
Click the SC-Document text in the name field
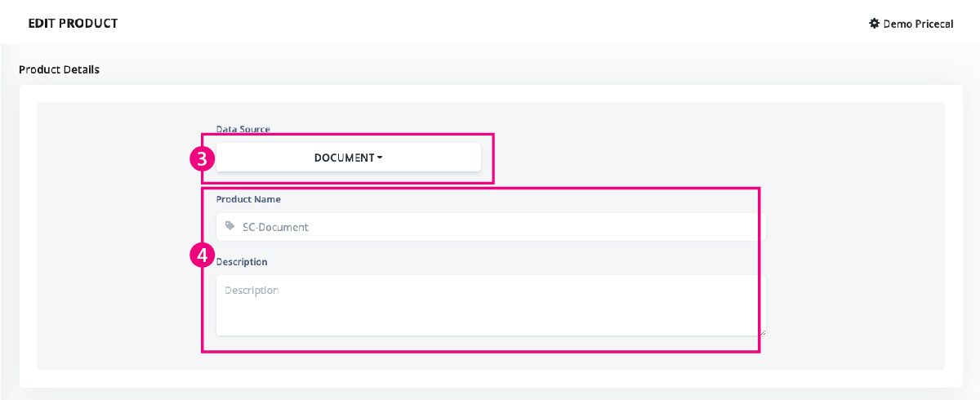click(275, 227)
